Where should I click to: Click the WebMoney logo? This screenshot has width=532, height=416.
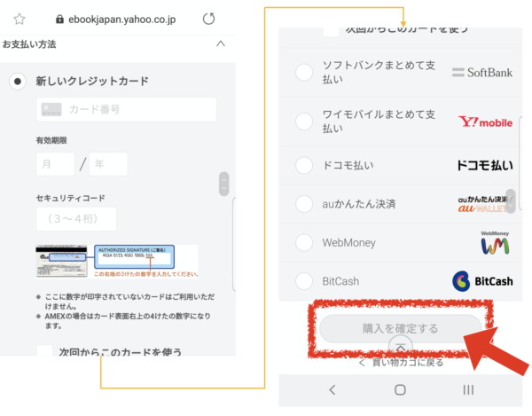pos(495,242)
